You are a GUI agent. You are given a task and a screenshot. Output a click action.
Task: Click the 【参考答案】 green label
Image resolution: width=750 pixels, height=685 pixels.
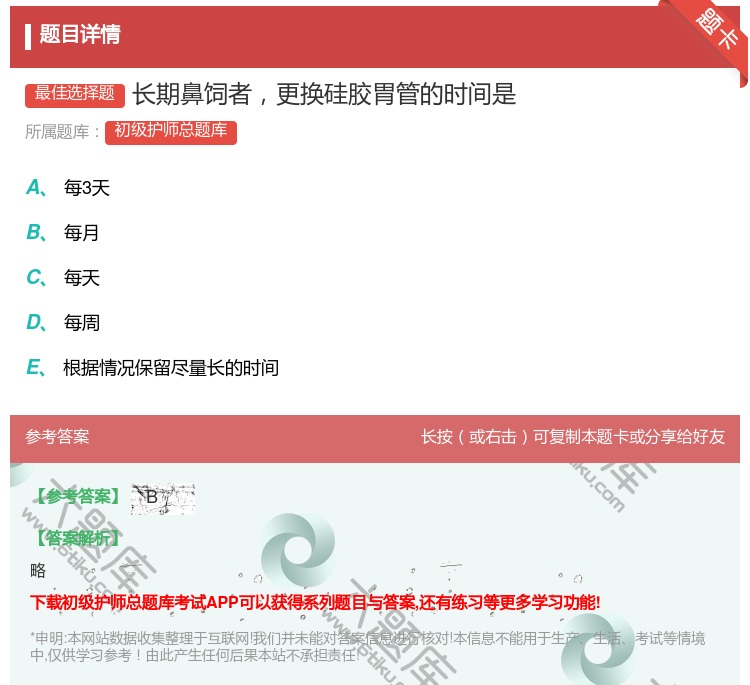(79, 497)
